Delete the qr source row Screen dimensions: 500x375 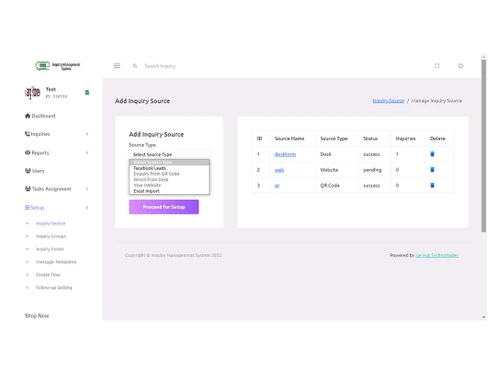[432, 185]
